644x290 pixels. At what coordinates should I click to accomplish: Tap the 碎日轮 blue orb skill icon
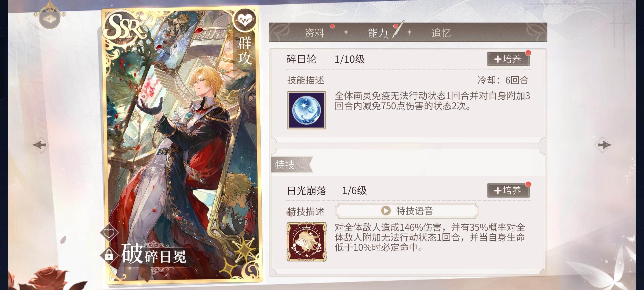click(306, 110)
